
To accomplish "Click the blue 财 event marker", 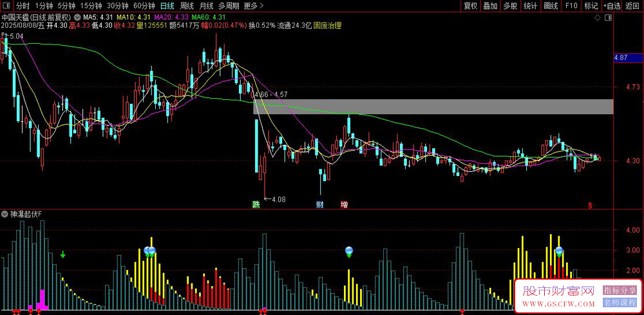I will tap(320, 204).
